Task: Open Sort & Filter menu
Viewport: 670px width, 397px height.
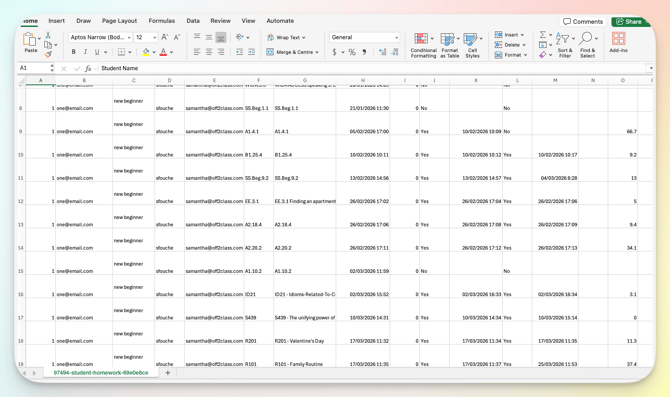Action: tap(565, 45)
